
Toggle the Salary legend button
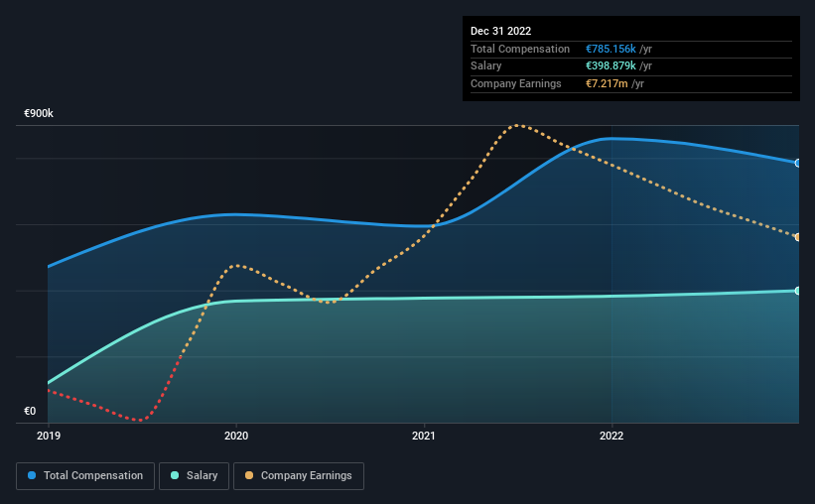pyautogui.click(x=194, y=476)
